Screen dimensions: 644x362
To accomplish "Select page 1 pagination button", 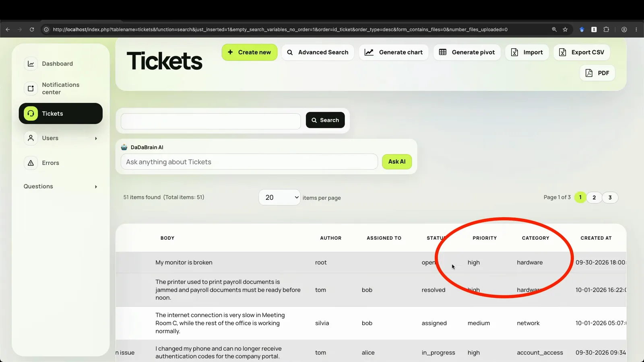I will [580, 197].
